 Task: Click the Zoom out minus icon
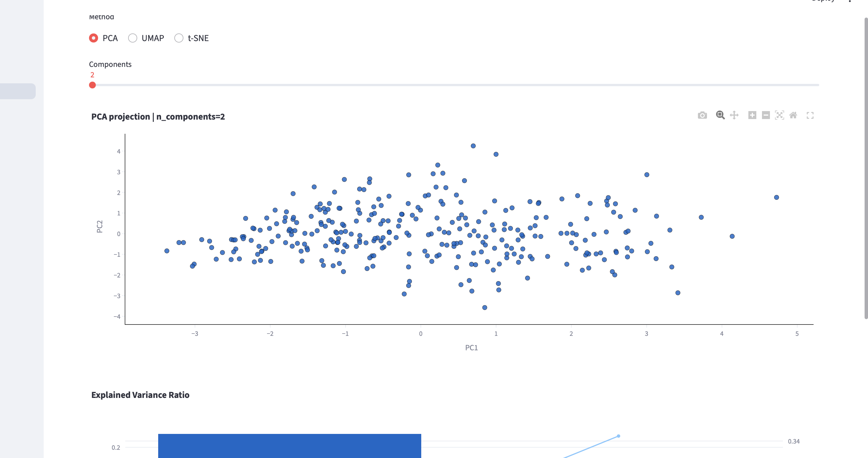click(766, 115)
